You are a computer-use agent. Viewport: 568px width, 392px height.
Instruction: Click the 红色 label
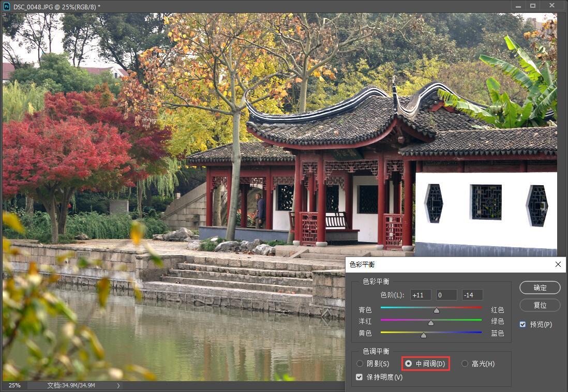coord(497,310)
